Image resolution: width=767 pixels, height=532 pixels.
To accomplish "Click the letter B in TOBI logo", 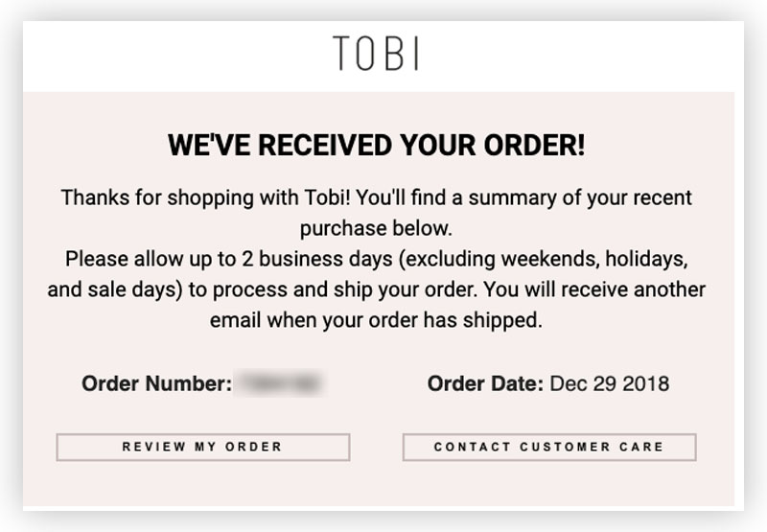I will (394, 54).
